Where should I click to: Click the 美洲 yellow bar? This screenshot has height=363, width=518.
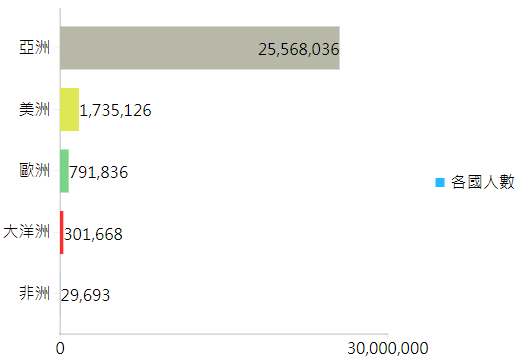point(69,109)
